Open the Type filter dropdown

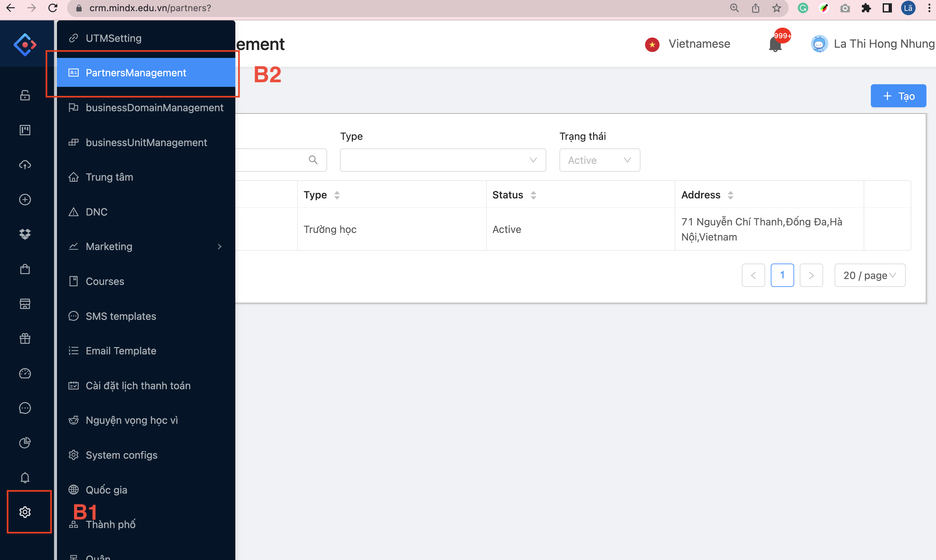(443, 160)
